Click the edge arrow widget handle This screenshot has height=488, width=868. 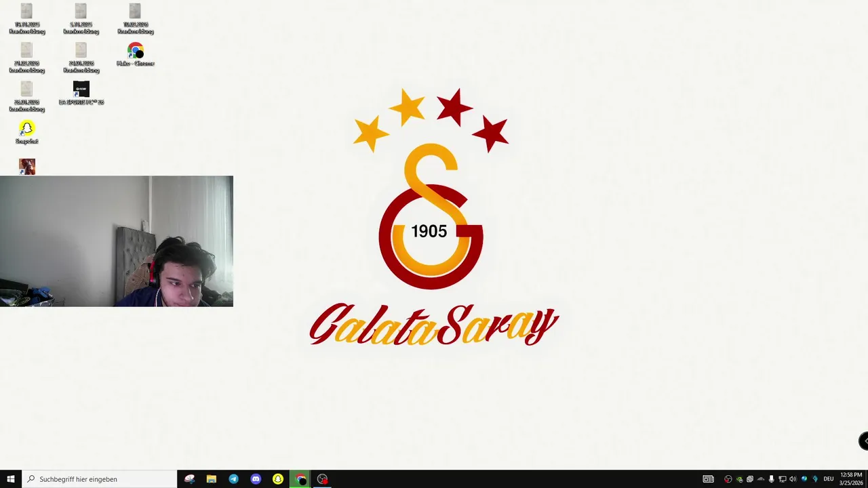(x=864, y=441)
